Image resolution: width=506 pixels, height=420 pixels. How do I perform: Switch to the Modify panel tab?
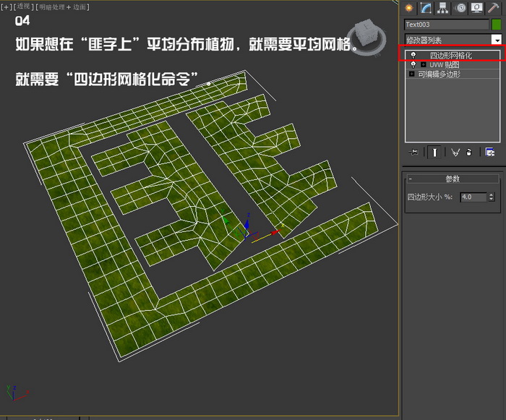tap(426, 8)
